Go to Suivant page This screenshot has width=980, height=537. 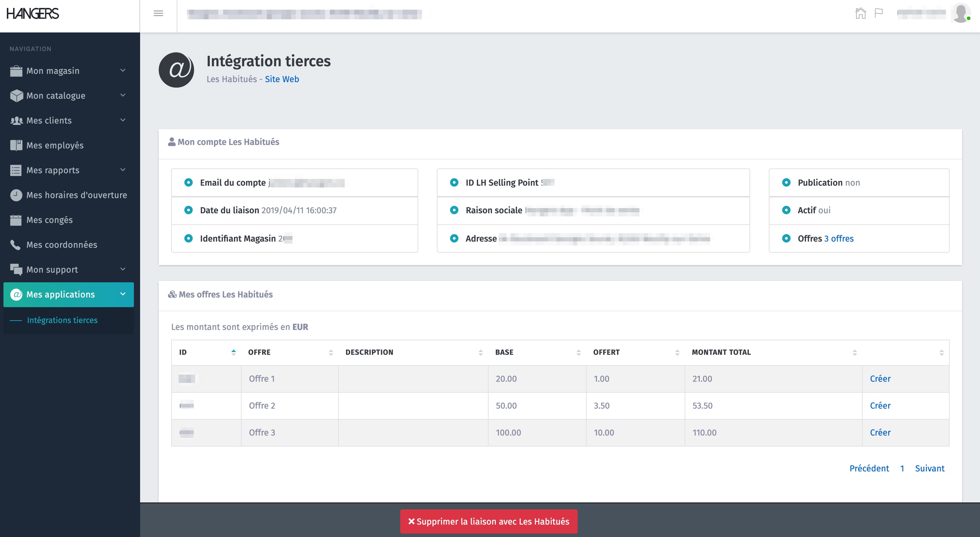coord(929,469)
